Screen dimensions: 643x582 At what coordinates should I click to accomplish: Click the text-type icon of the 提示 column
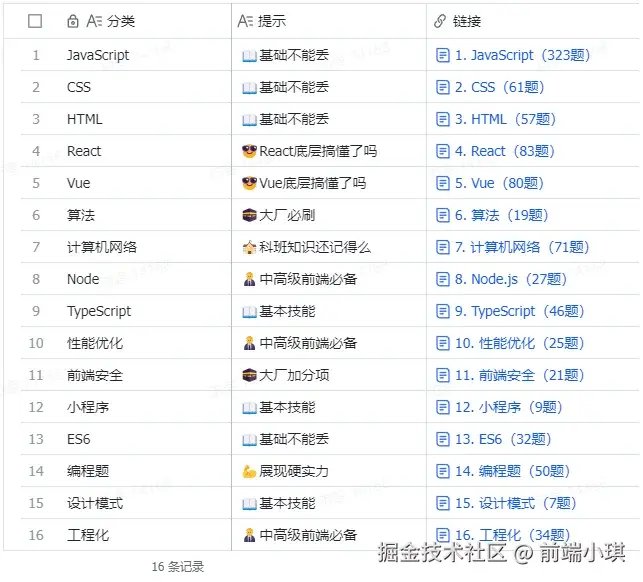coord(245,21)
